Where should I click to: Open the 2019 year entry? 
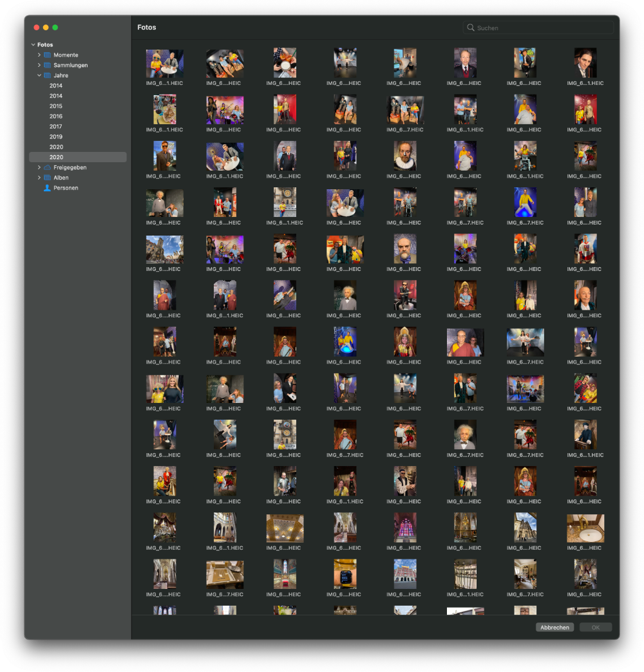pos(56,137)
